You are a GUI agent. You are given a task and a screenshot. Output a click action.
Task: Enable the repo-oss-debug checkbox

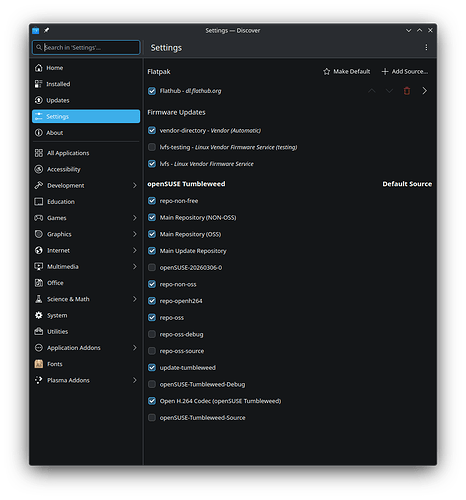152,334
